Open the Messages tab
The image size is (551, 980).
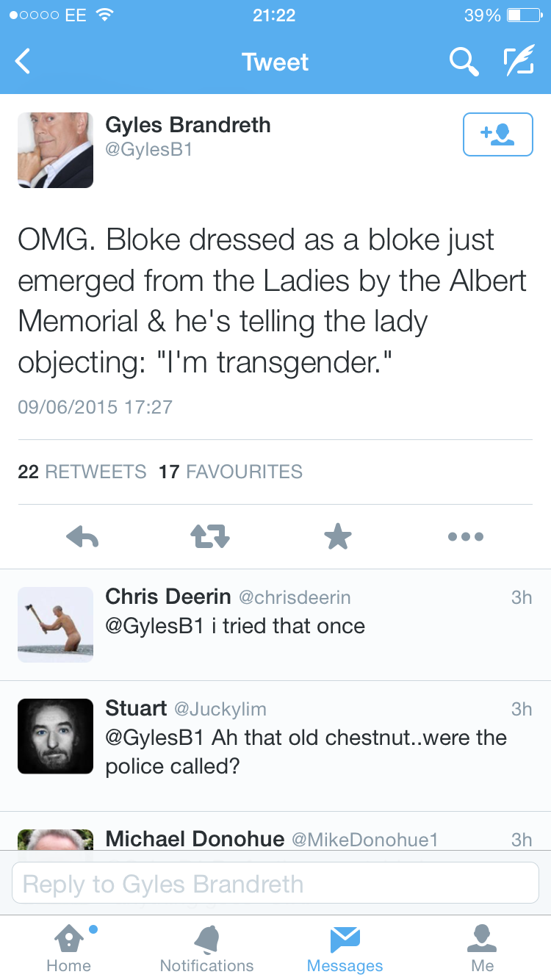[x=345, y=948]
